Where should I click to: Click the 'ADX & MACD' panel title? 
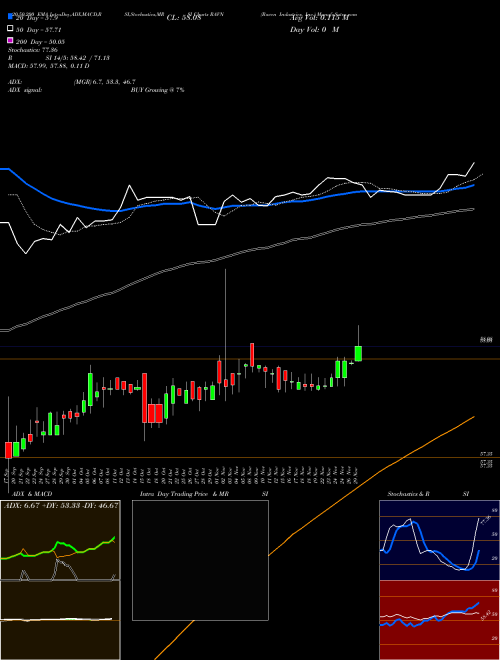coord(32,493)
